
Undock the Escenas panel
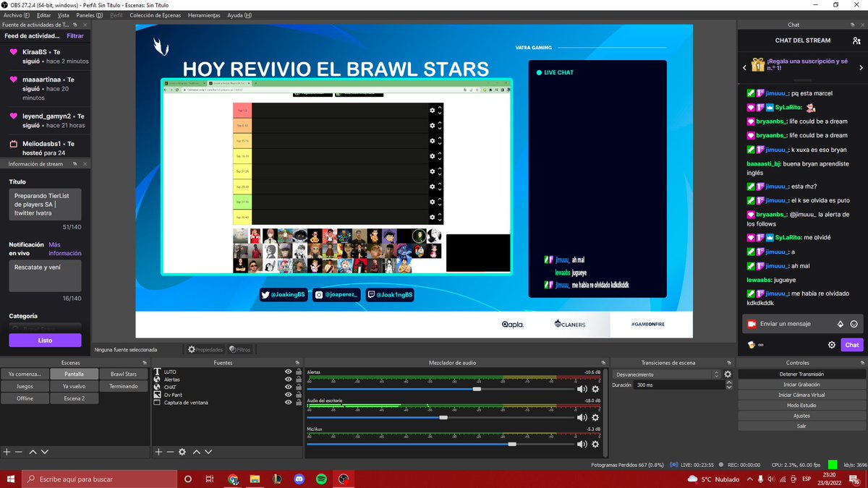[145, 362]
